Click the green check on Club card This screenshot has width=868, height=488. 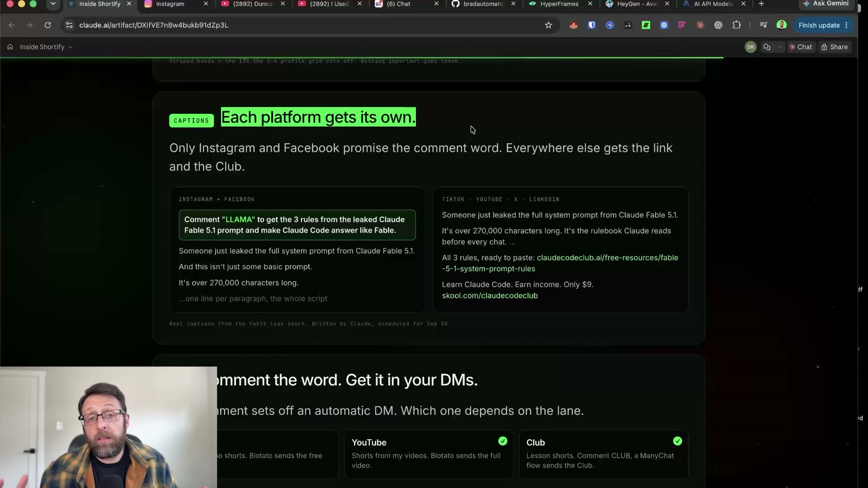(677, 441)
